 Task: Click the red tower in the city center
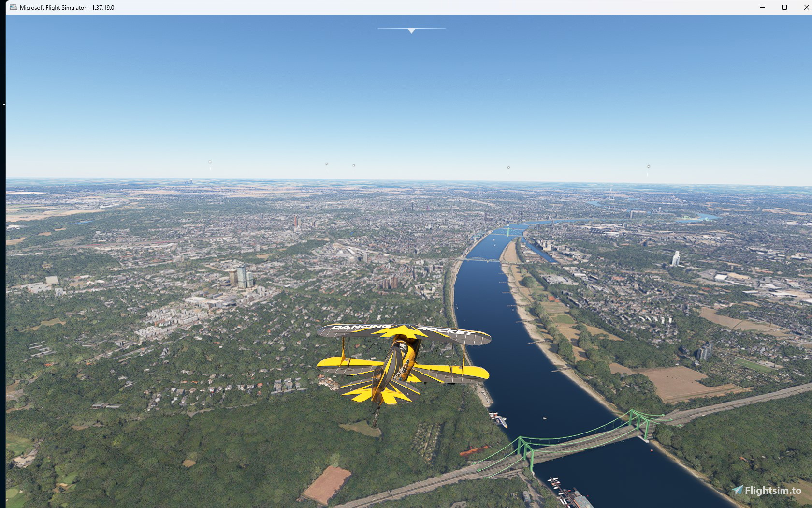[x=295, y=222]
